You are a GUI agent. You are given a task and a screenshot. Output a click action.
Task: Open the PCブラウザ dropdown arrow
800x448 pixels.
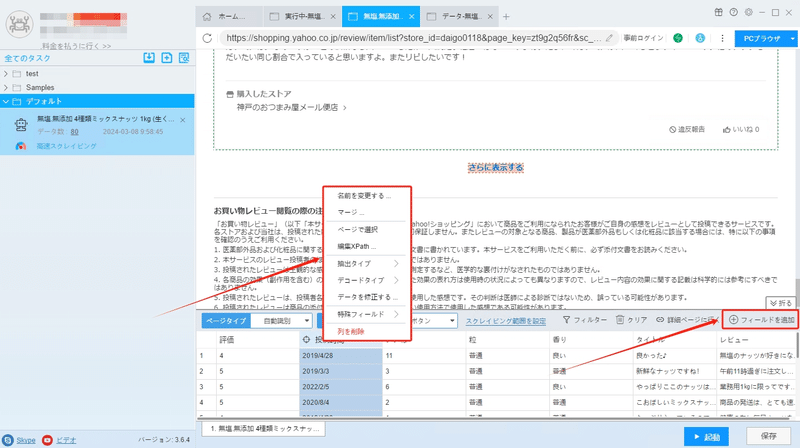792,38
